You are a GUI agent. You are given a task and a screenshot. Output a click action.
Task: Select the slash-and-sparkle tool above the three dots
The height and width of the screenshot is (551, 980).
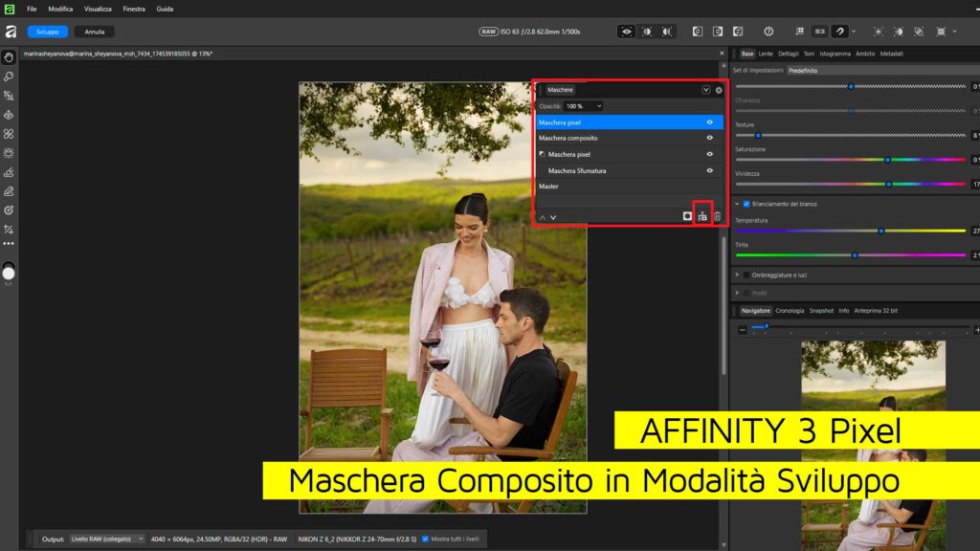(9, 230)
